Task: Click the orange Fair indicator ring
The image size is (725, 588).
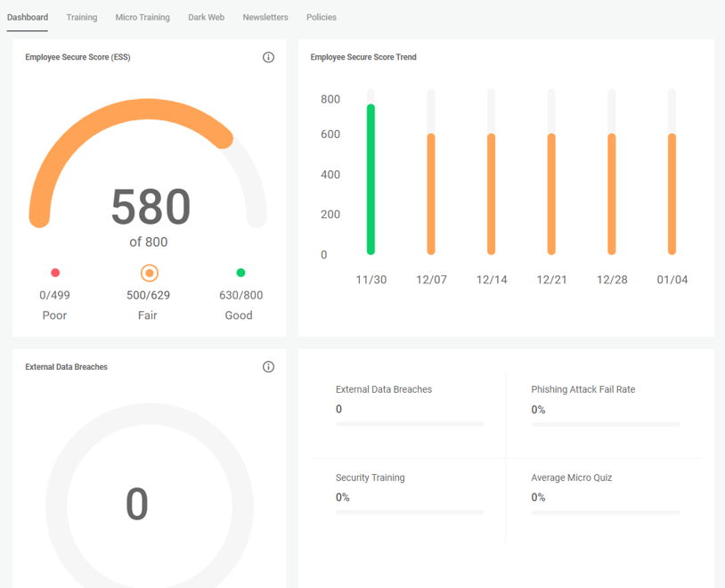Action: pyautogui.click(x=150, y=273)
